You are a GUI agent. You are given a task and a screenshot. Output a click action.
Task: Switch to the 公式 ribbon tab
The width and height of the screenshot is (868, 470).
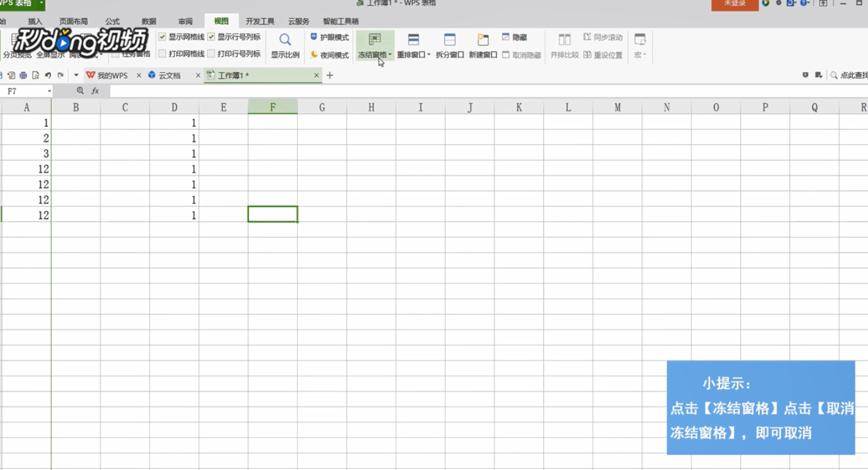113,21
